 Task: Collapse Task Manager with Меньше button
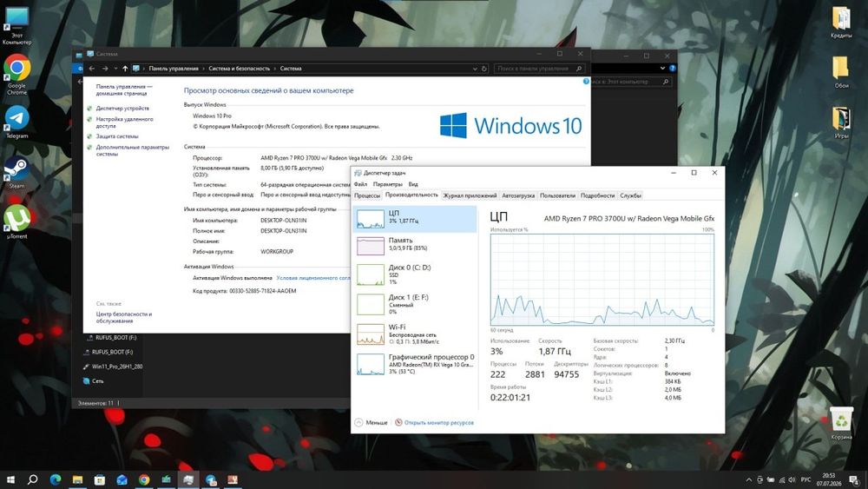click(x=371, y=422)
